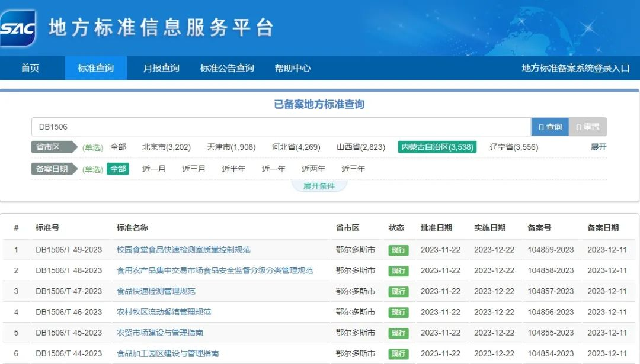
Task: Click 现行 status badge for DB1506/T 47-2023
Action: coord(398,291)
